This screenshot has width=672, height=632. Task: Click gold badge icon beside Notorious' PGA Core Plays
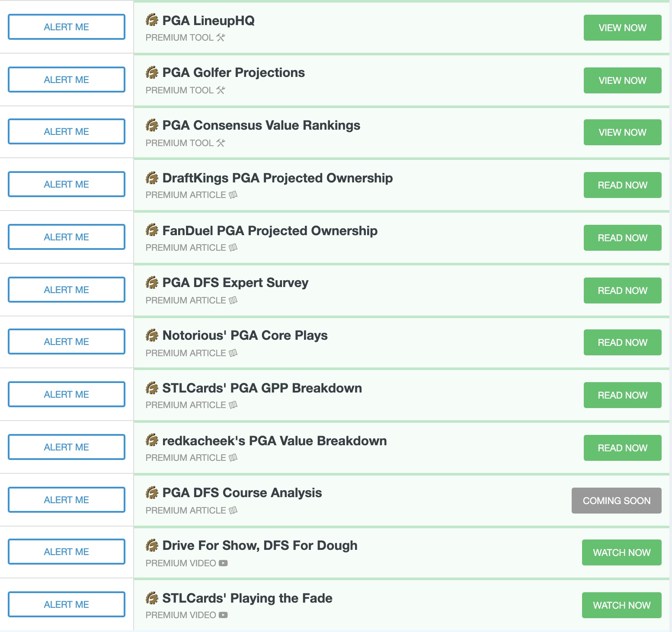(152, 335)
